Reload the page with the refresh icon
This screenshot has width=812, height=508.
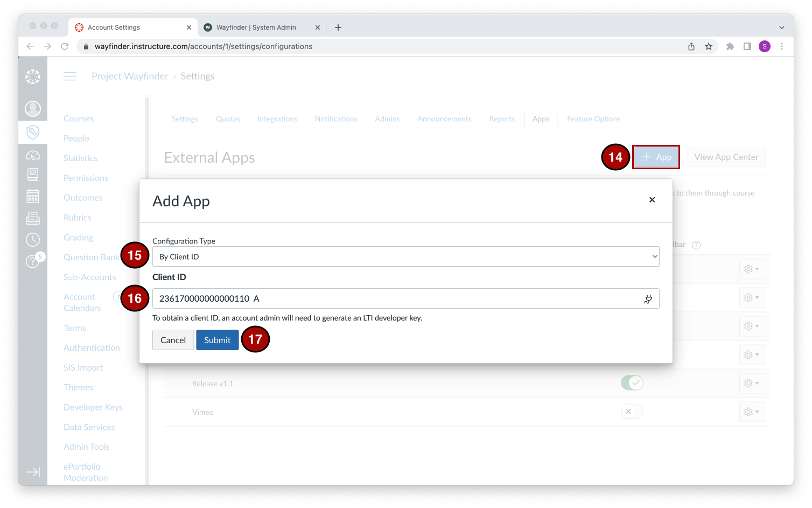point(65,46)
